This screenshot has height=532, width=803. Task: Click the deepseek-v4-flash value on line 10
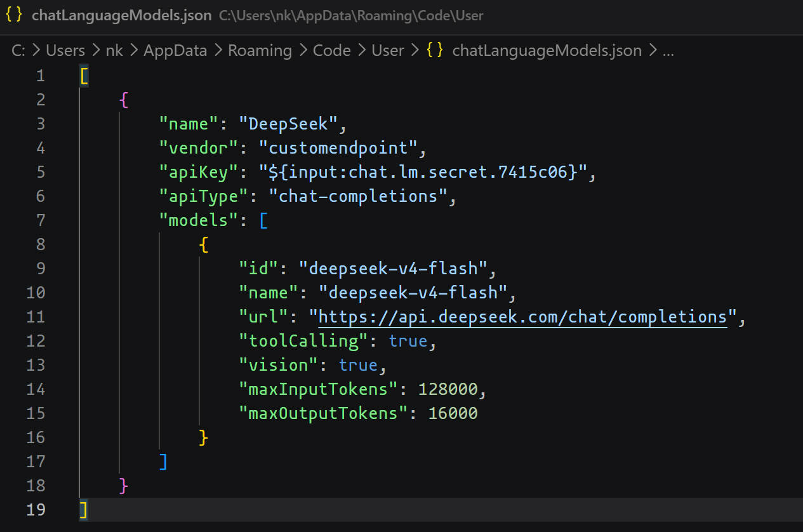(x=414, y=293)
